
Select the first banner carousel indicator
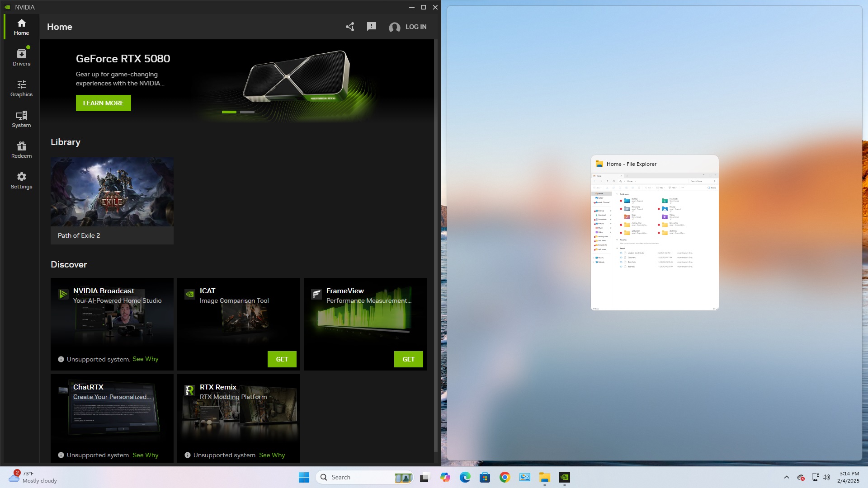[229, 112]
